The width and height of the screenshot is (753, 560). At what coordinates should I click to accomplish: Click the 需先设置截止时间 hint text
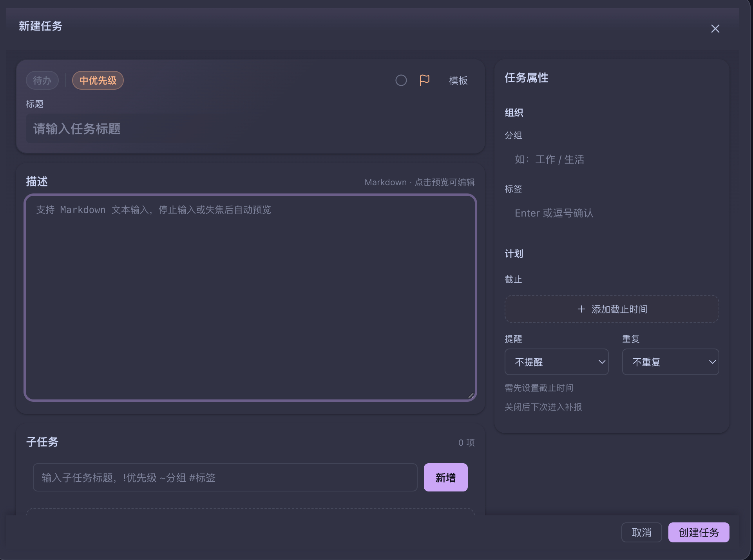(539, 388)
